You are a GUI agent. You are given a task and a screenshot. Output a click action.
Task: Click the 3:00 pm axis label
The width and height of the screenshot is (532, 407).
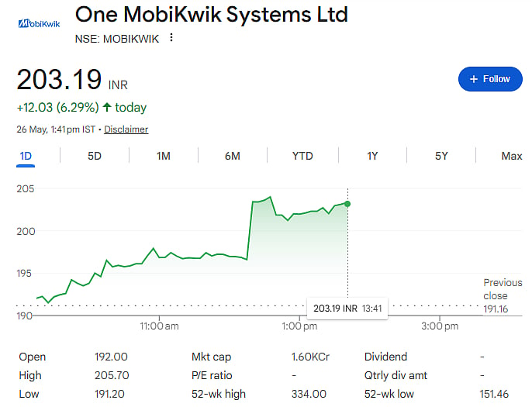coord(440,326)
